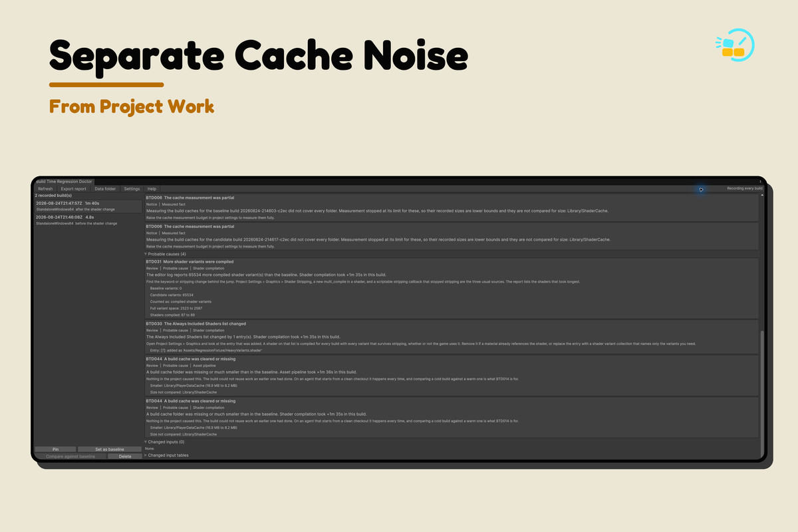798x532 pixels.
Task: Click 'None.' under Changed inputs
Action: pos(150,448)
